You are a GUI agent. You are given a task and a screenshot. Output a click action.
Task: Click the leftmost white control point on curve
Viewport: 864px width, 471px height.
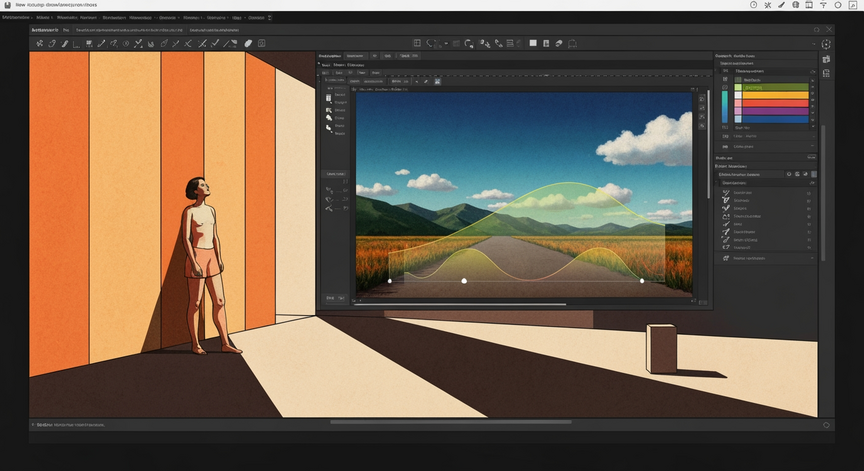click(x=390, y=281)
